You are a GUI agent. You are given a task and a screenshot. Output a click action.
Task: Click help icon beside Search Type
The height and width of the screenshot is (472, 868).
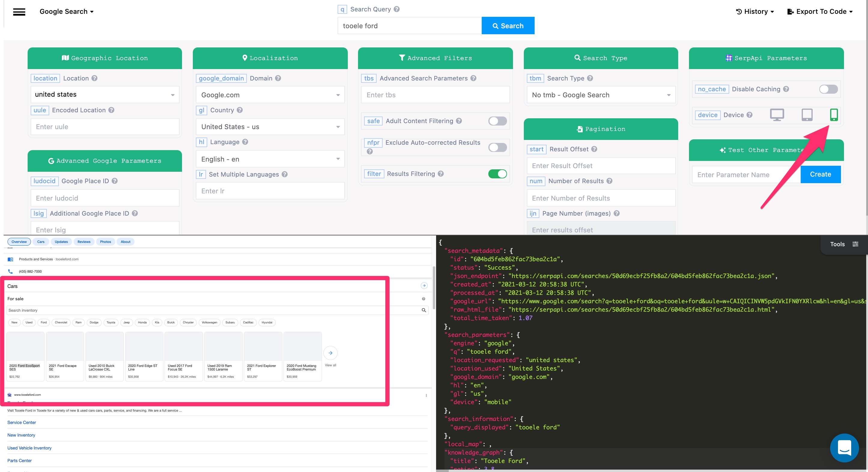(590, 78)
